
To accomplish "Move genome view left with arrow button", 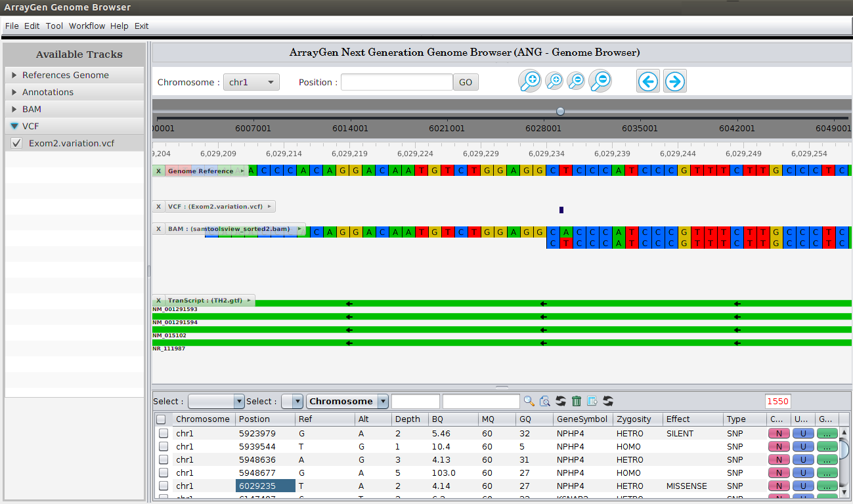I will pos(648,81).
